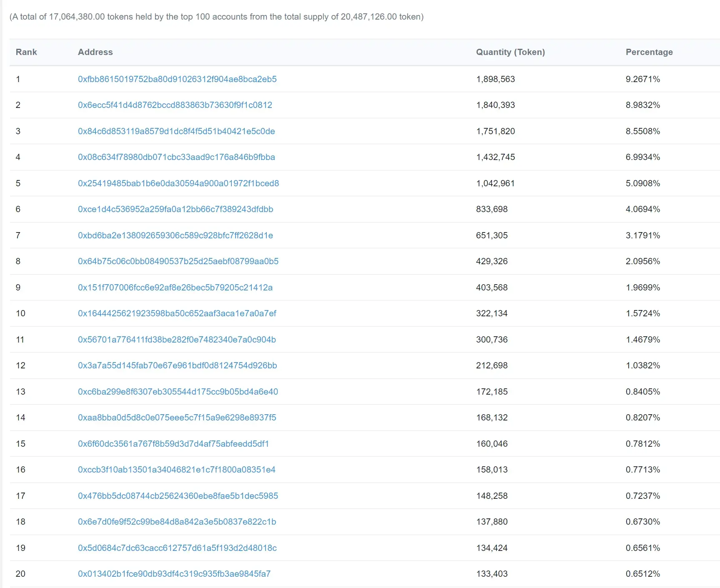Open rank 10 address 0x1644425621923598

177,313
